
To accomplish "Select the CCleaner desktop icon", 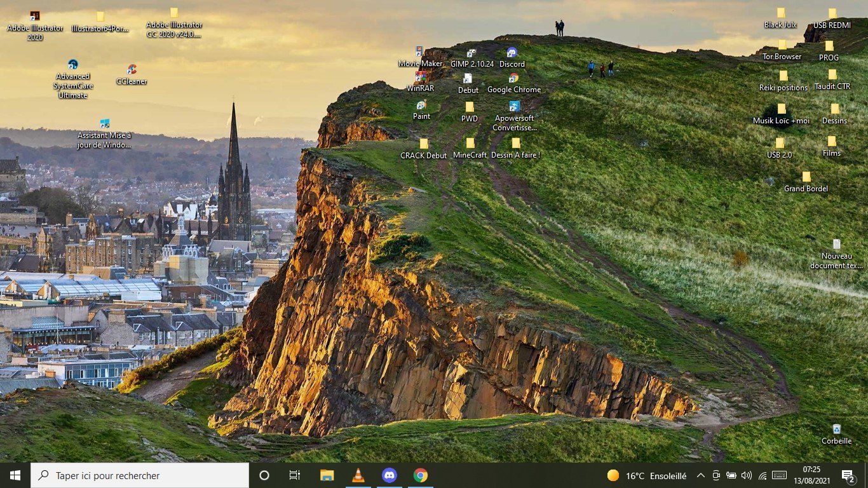I will [x=132, y=70].
